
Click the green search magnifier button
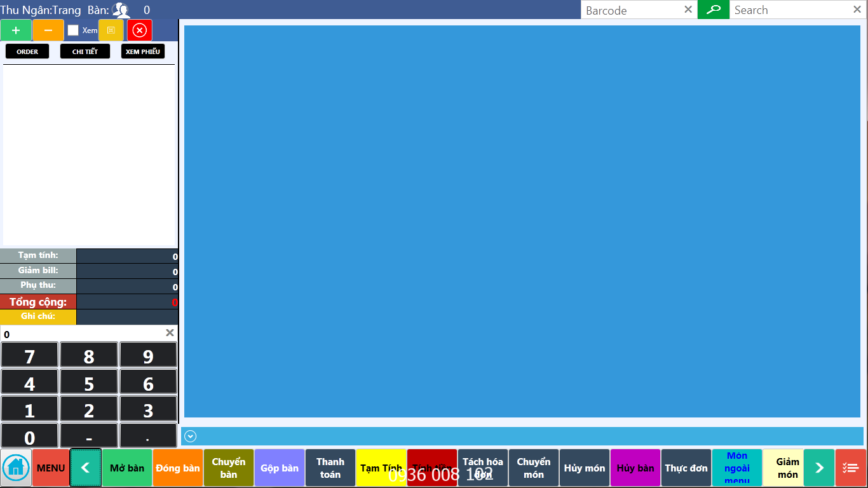coord(714,10)
